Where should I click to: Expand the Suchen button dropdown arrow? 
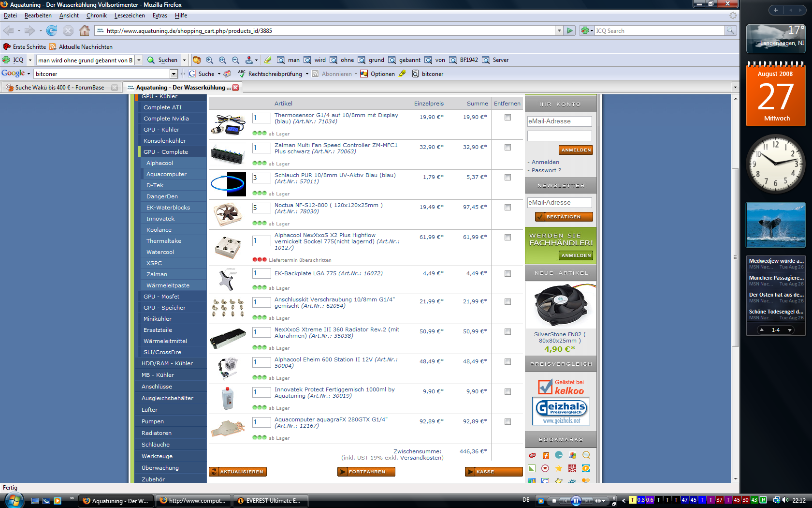[x=184, y=60]
